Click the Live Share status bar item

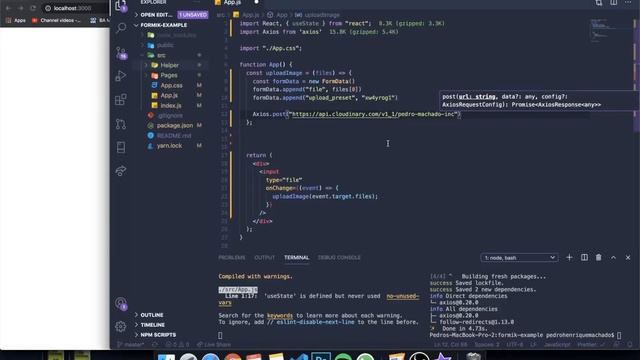pos(213,344)
